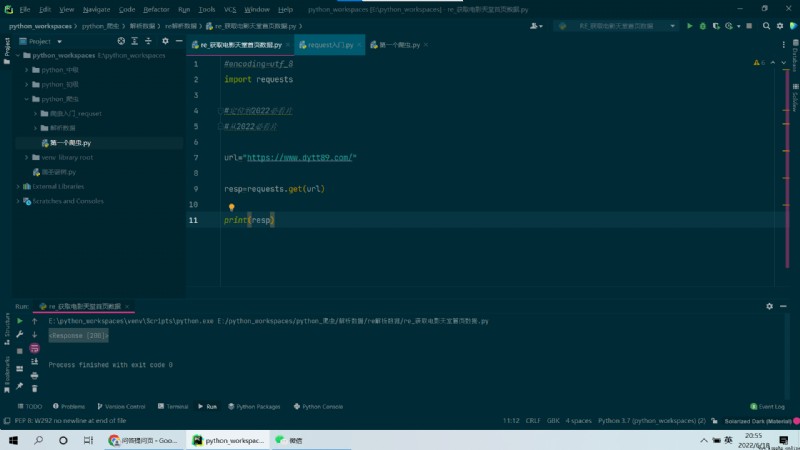
Task: Open the Version Control tool window
Action: point(121,407)
